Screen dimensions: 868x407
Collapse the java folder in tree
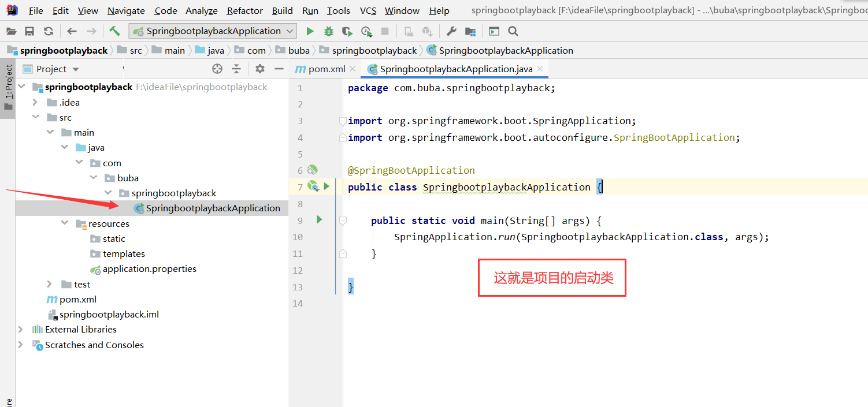click(x=65, y=147)
